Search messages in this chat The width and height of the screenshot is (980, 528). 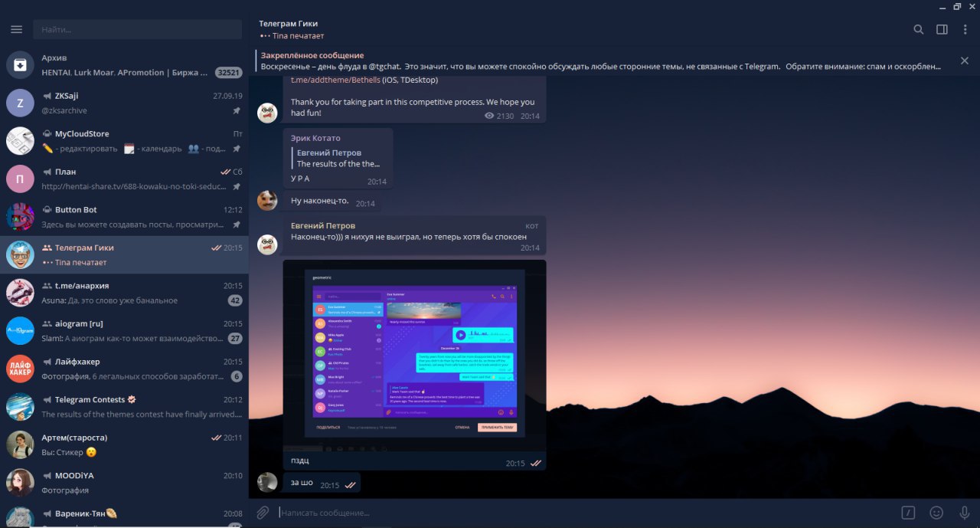918,29
